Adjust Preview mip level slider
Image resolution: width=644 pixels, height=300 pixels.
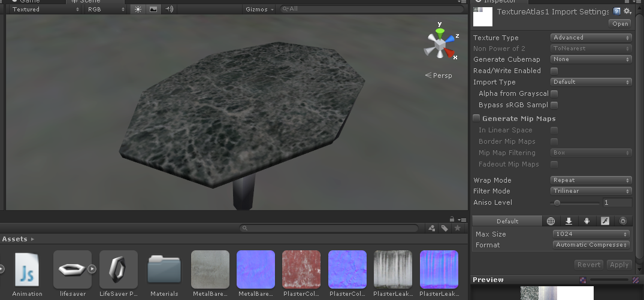pos(609,280)
